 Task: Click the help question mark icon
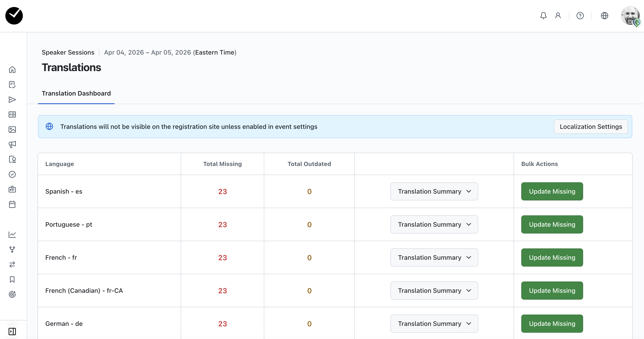tap(580, 16)
